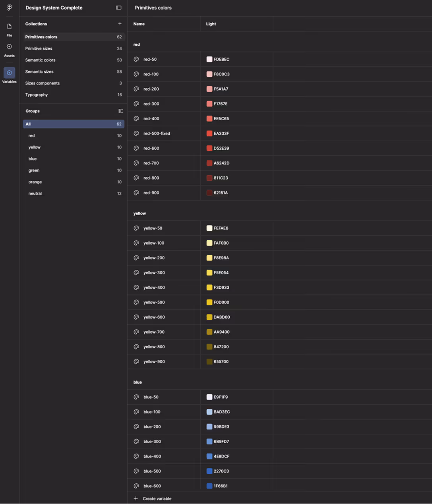432x504 pixels.
Task: Open the D52E39 swatch for red-600
Action: click(209, 148)
